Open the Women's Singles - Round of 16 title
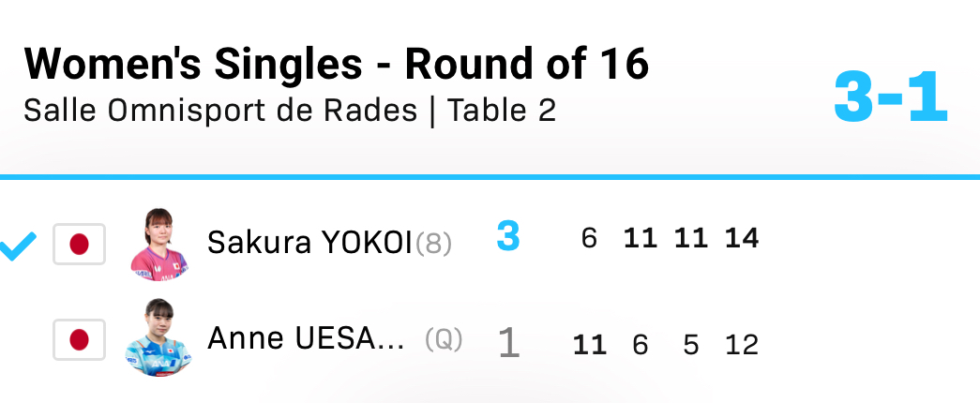This screenshot has height=403, width=980. pos(336,65)
